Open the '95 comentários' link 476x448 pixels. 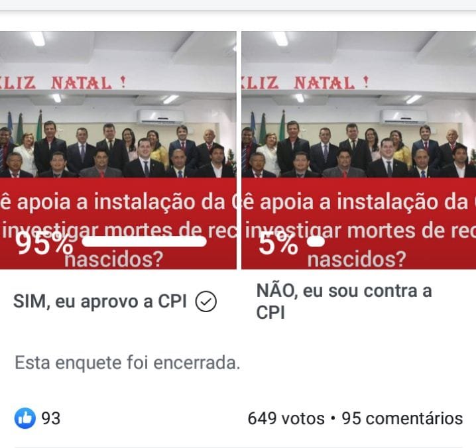[x=402, y=418]
